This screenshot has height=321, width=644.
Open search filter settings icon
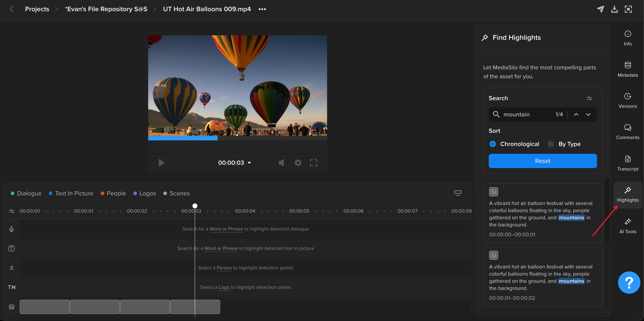[589, 98]
